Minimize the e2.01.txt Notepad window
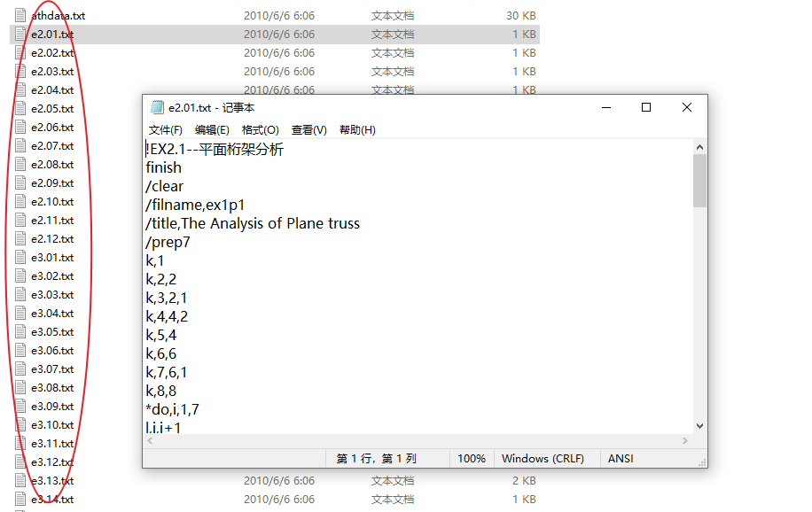This screenshot has width=812, height=512. pyautogui.click(x=606, y=107)
